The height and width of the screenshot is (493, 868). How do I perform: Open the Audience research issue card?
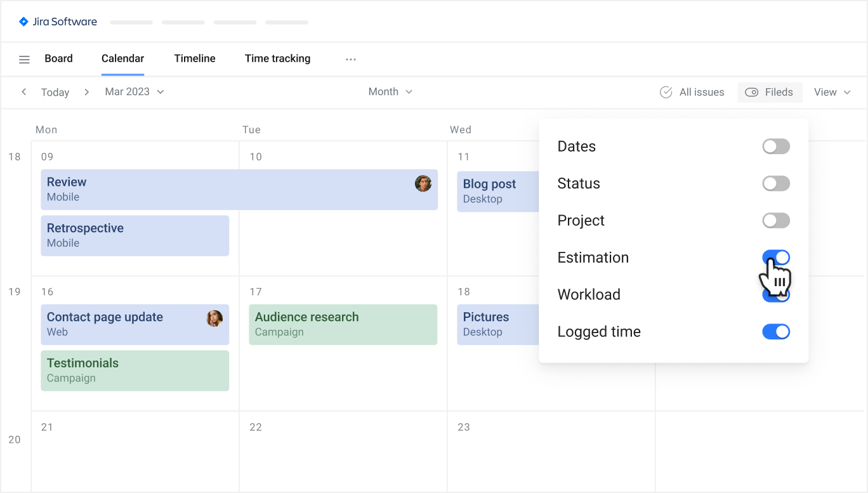(x=343, y=324)
